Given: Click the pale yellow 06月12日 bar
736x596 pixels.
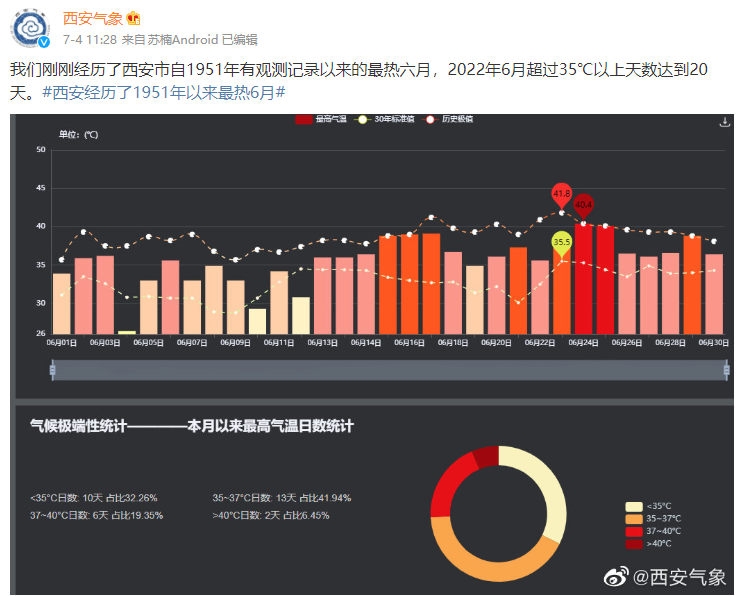Looking at the screenshot, I should pos(301,315).
